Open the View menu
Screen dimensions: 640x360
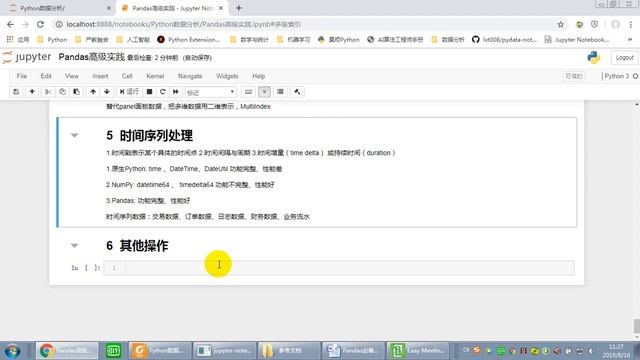(x=71, y=76)
